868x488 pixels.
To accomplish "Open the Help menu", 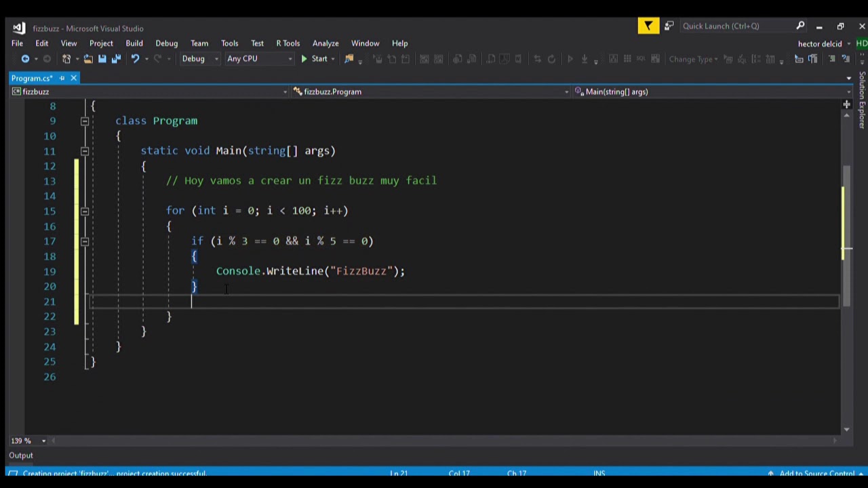I will pos(399,43).
